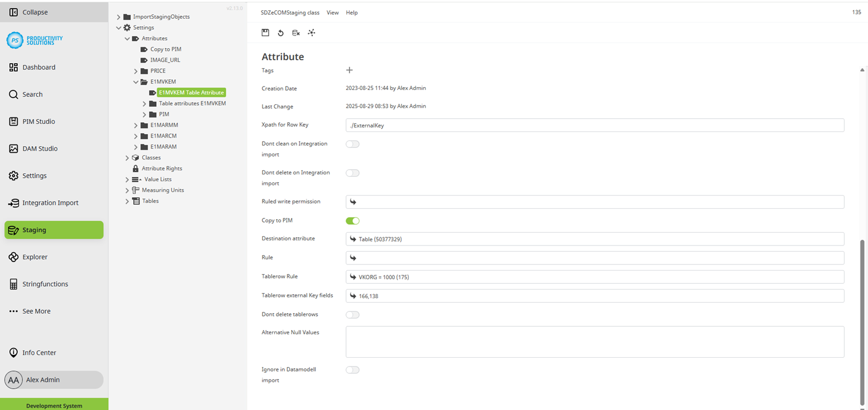The width and height of the screenshot is (868, 410).
Task: Add a tag with the plus icon
Action: point(350,70)
